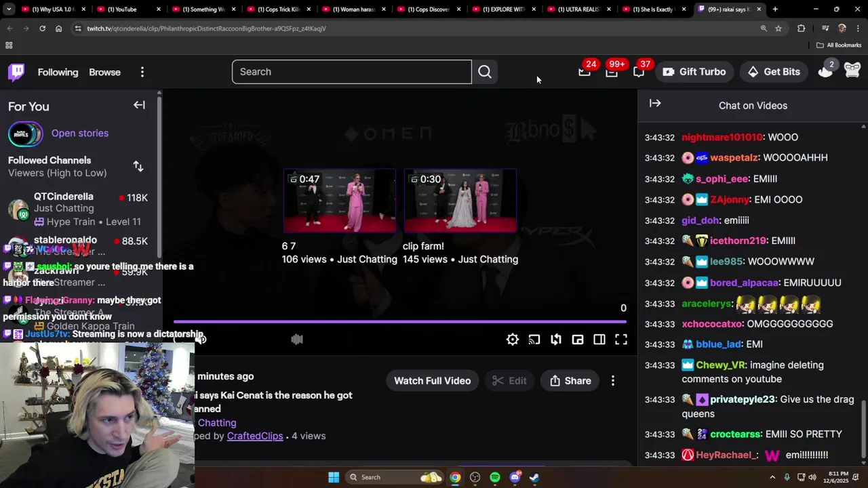Click username nightmare101010 in chat
868x488 pixels.
coord(722,138)
